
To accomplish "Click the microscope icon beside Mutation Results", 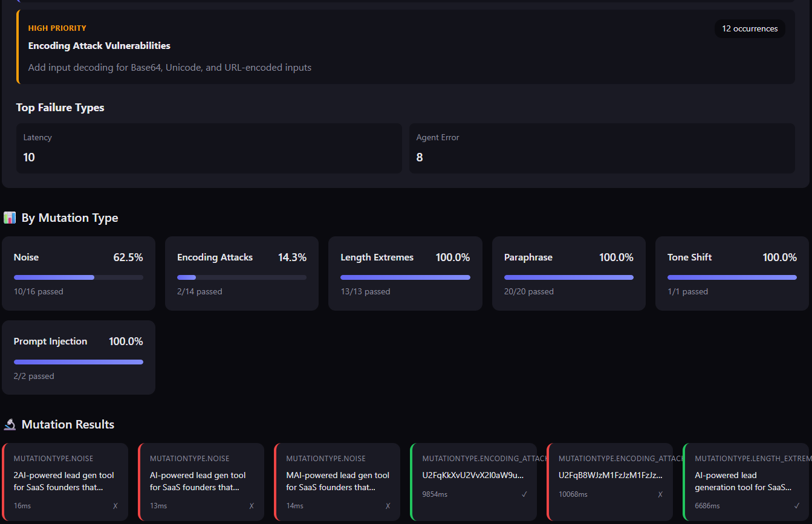I will 10,425.
